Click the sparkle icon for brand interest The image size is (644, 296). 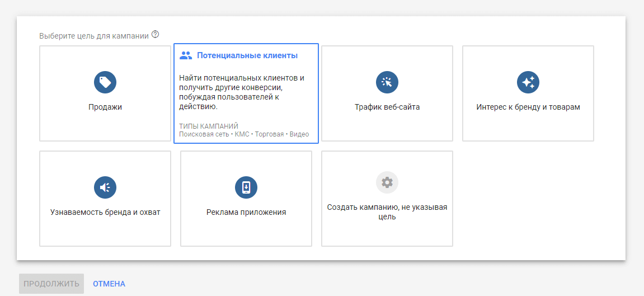pos(528,82)
